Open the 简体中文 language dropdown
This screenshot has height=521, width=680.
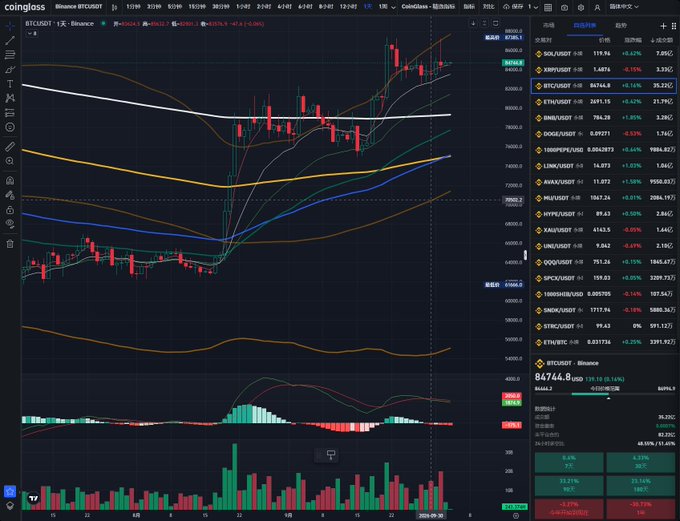(624, 7)
